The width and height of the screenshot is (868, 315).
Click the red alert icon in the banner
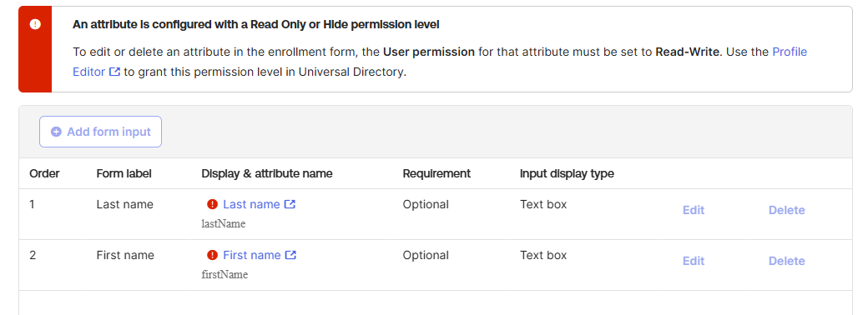click(35, 24)
